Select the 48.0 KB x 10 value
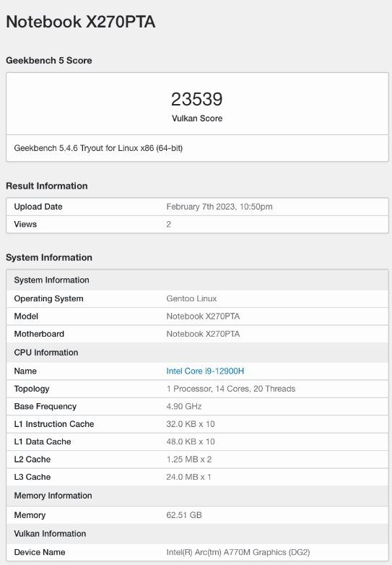Image resolution: width=392 pixels, height=565 pixels. [191, 441]
